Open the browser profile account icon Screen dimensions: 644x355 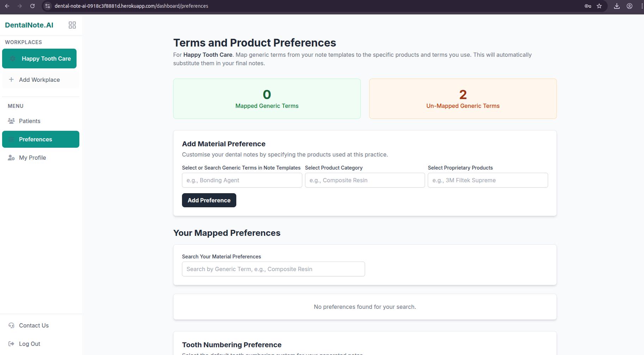coord(630,6)
